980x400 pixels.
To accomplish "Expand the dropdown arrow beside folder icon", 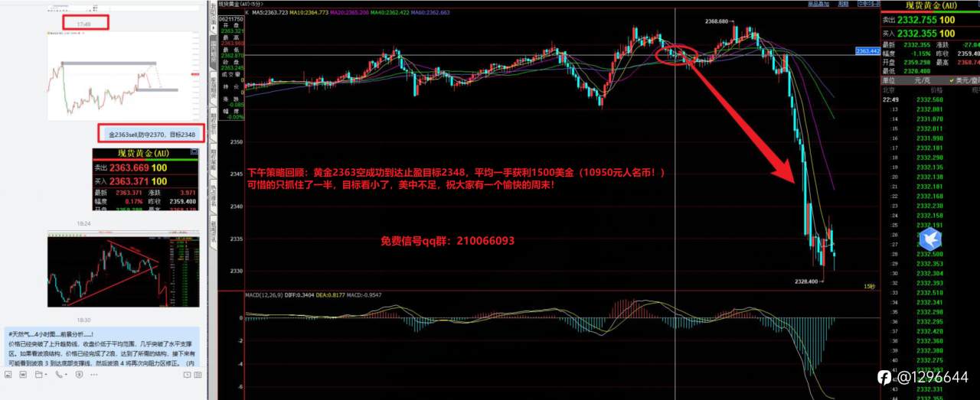I will [x=46, y=375].
